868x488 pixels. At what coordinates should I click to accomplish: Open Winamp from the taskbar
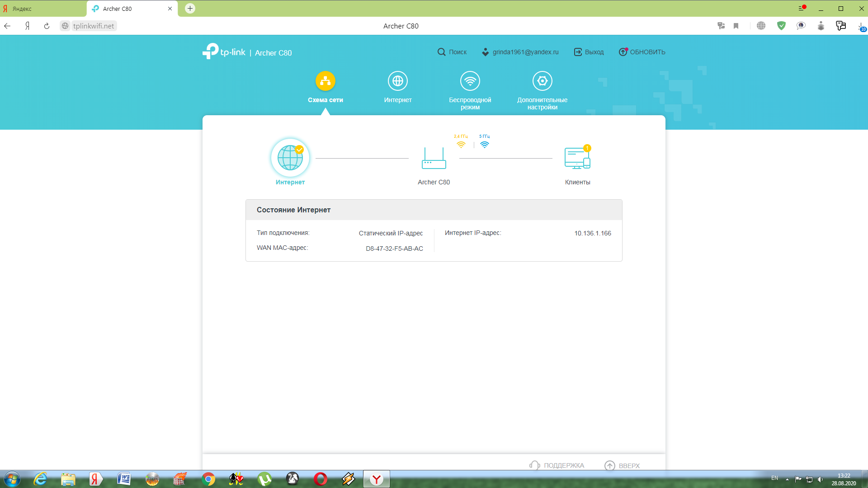click(x=349, y=479)
